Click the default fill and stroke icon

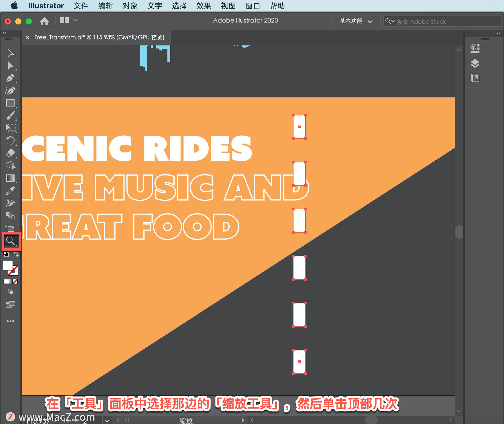click(6, 254)
